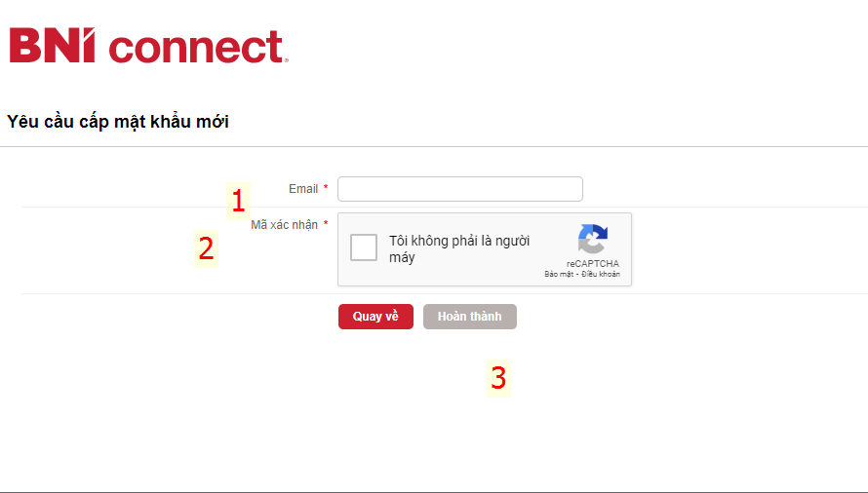Click the BNI connect logo
868x493 pixels.
149,46
